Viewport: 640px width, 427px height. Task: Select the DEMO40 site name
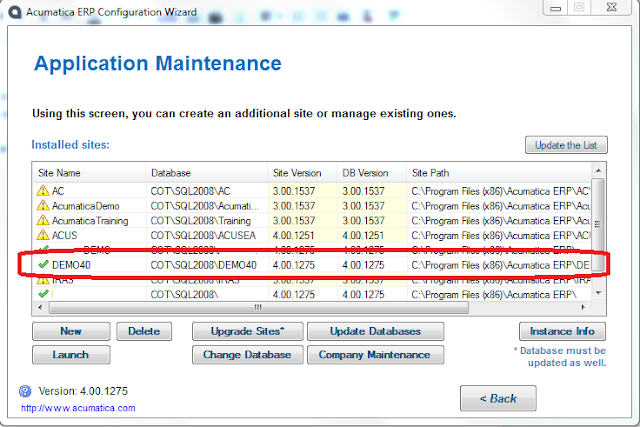pyautogui.click(x=71, y=265)
